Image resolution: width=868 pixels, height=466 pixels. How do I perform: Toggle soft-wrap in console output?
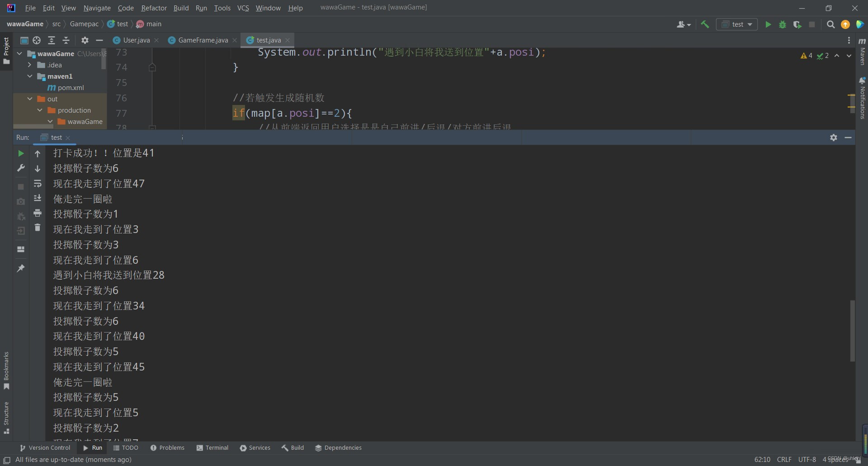pyautogui.click(x=38, y=184)
